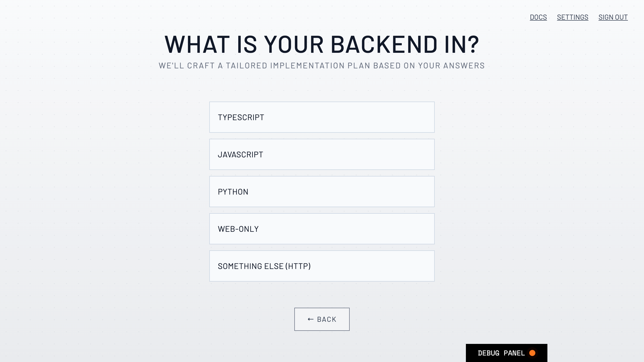The width and height of the screenshot is (644, 362).
Task: Choose PYTHON for your backend
Action: point(321,191)
